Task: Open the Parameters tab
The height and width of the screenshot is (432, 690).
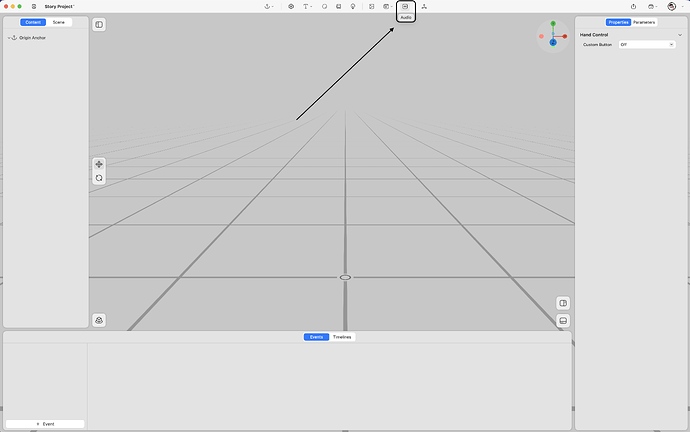Action: pos(644,22)
